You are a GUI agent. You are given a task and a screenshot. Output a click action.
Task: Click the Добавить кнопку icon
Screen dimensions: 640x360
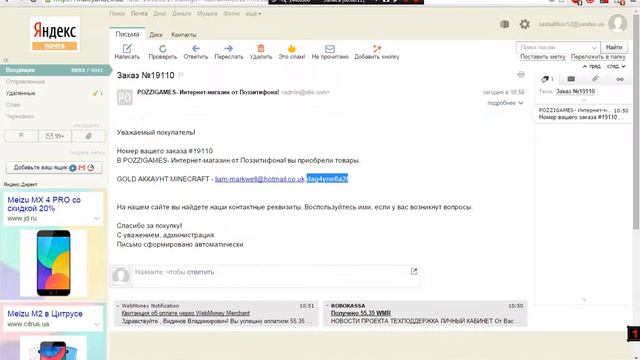tap(377, 49)
